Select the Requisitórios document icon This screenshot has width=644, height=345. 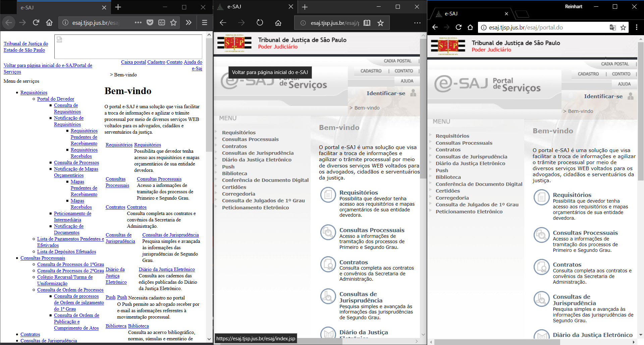pyautogui.click(x=541, y=197)
